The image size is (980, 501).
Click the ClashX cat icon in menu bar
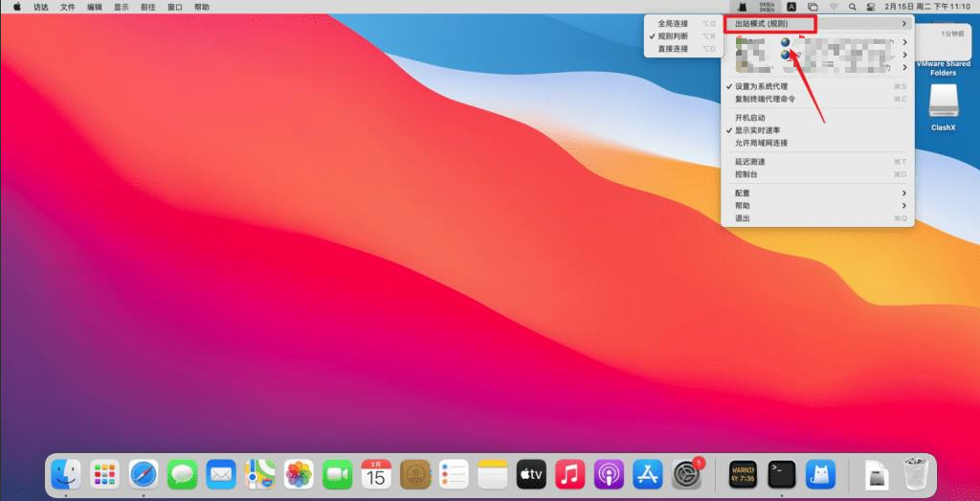[x=743, y=7]
